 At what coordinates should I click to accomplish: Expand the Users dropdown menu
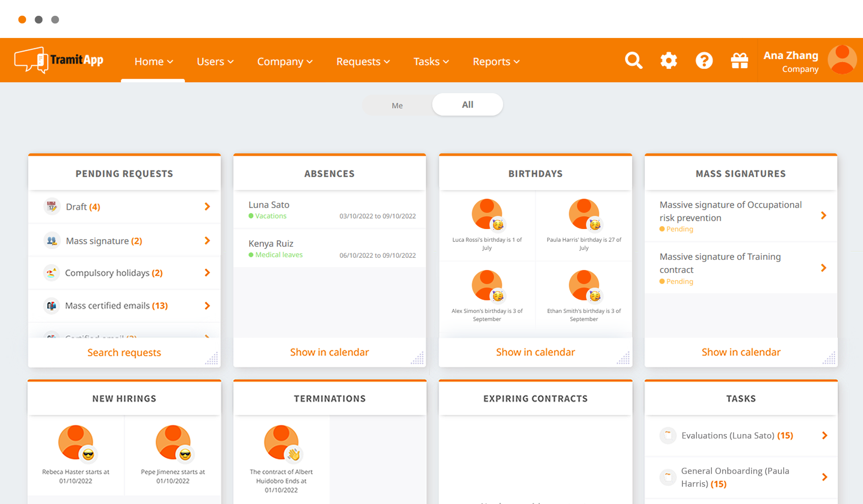(215, 61)
